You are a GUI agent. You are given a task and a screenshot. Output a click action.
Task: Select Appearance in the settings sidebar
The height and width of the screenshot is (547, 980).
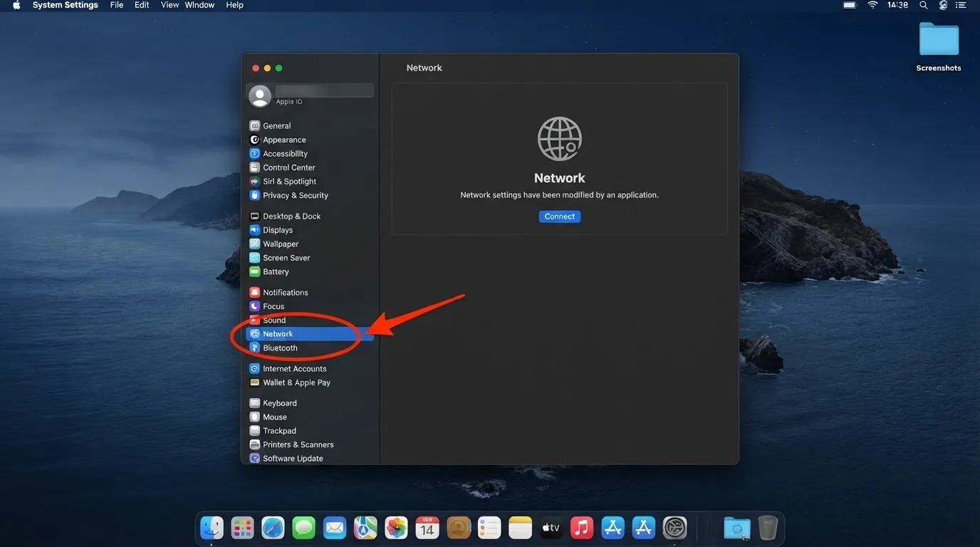pos(310,140)
